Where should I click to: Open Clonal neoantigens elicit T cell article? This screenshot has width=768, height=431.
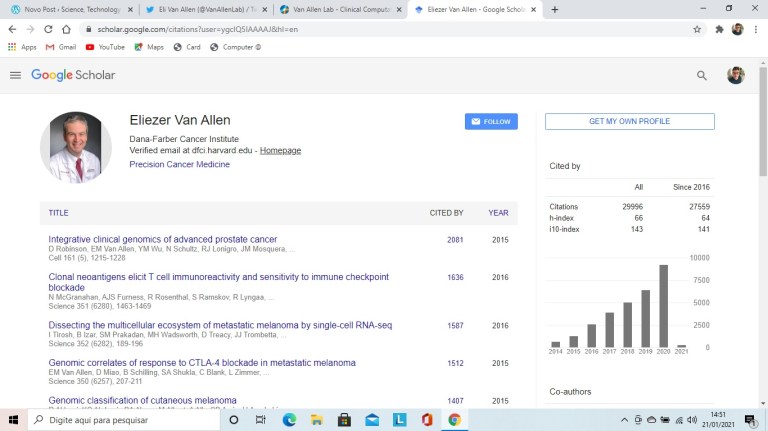(x=218, y=282)
